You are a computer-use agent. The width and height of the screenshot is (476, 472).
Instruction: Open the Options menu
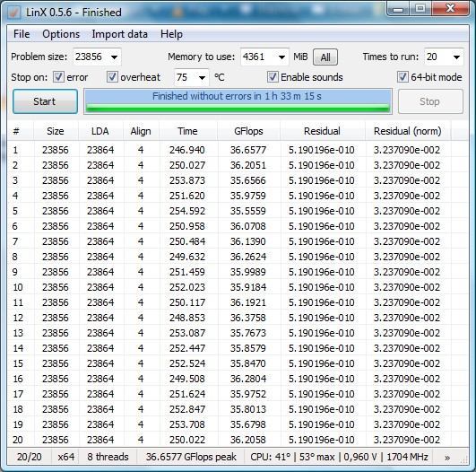click(x=61, y=34)
